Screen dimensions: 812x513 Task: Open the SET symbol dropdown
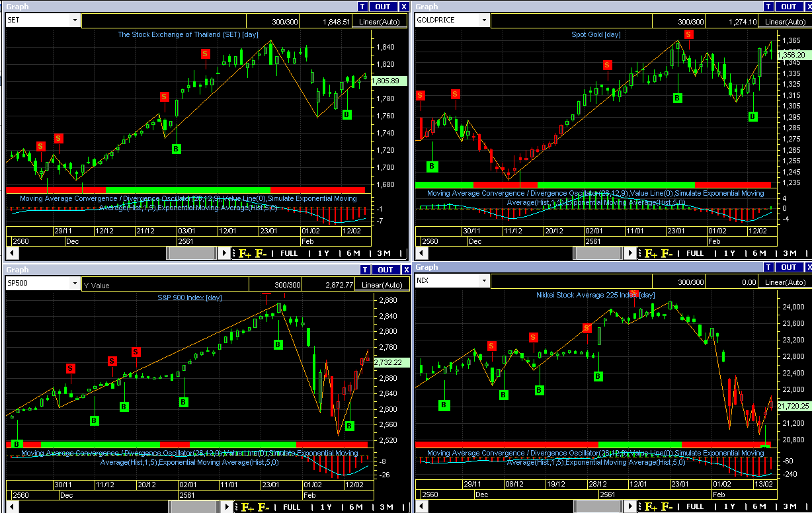pyautogui.click(x=75, y=20)
